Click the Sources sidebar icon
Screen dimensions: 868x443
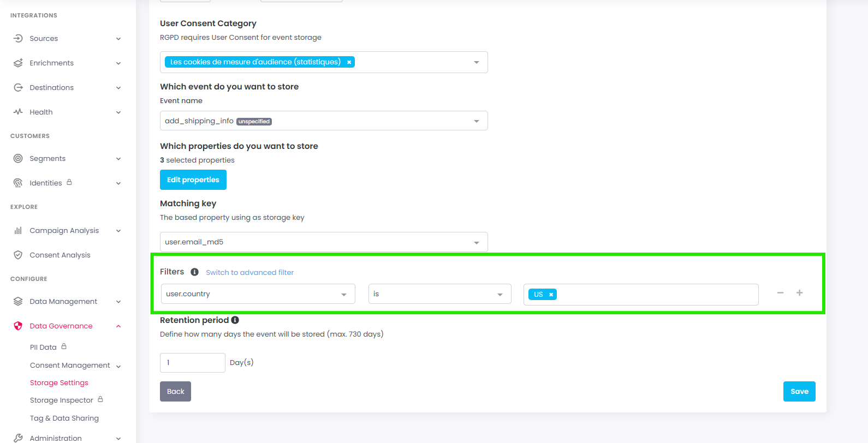(18, 38)
